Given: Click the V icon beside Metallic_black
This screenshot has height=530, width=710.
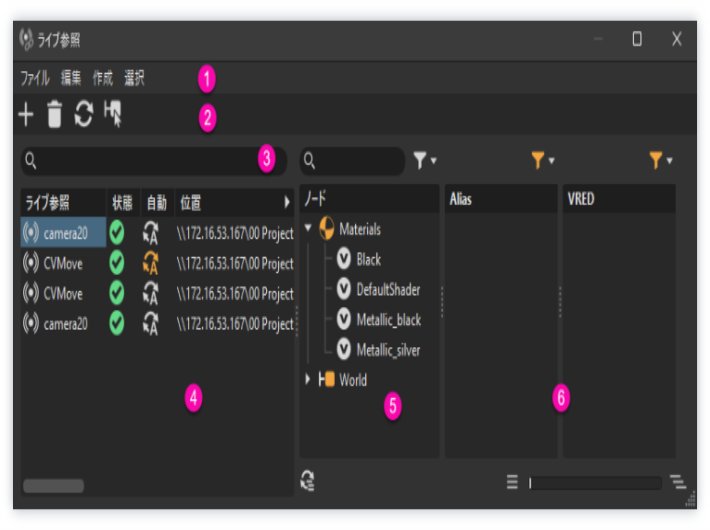Looking at the screenshot, I should point(344,319).
